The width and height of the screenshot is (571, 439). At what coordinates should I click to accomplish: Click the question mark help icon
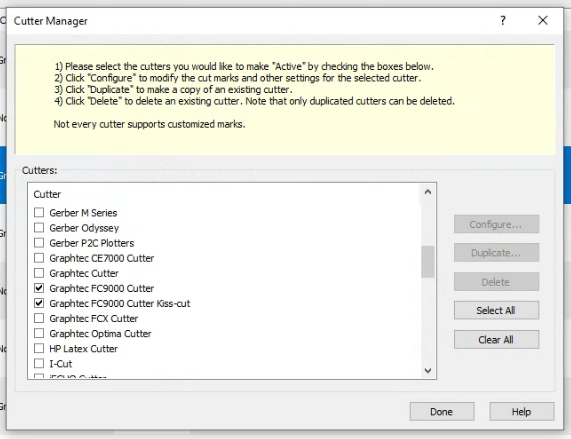click(x=503, y=20)
